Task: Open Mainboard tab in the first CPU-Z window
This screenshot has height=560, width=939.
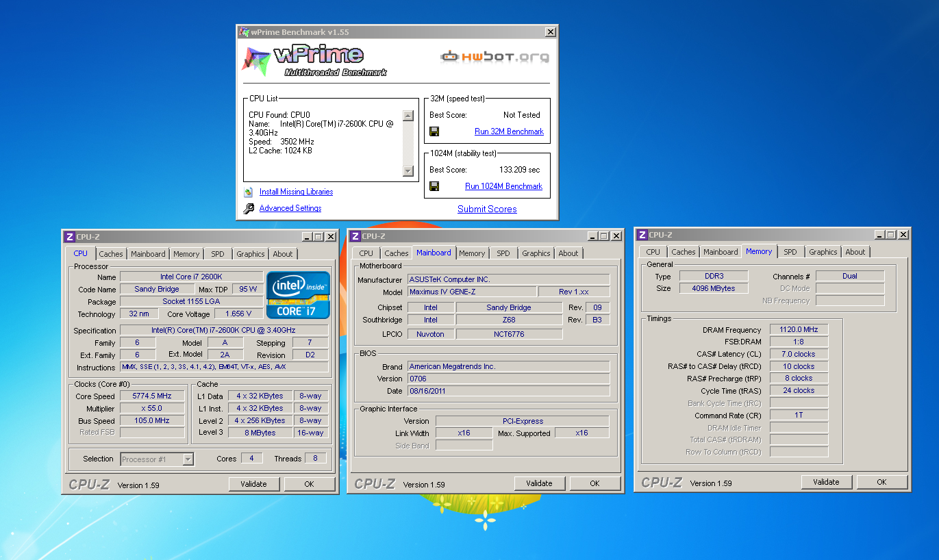Action: point(148,254)
